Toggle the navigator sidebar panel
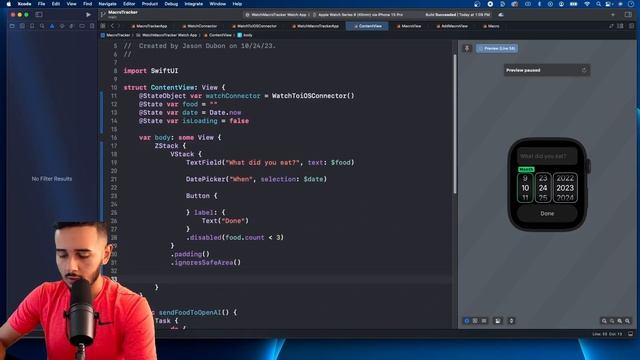This screenshot has width=640, height=360. (x=39, y=15)
